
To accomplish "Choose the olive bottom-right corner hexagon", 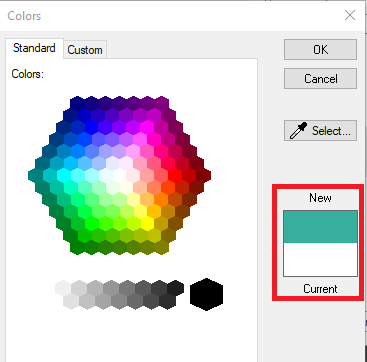I will click(x=161, y=247).
